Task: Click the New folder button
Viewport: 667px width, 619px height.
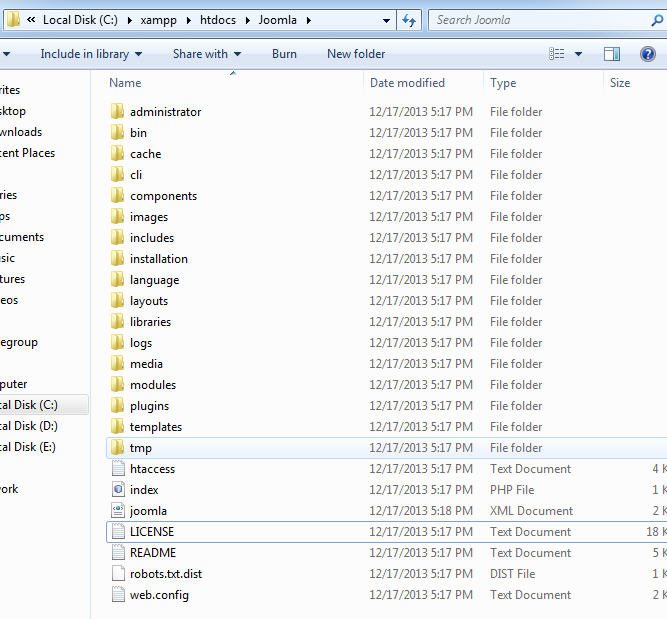Action: (x=355, y=54)
